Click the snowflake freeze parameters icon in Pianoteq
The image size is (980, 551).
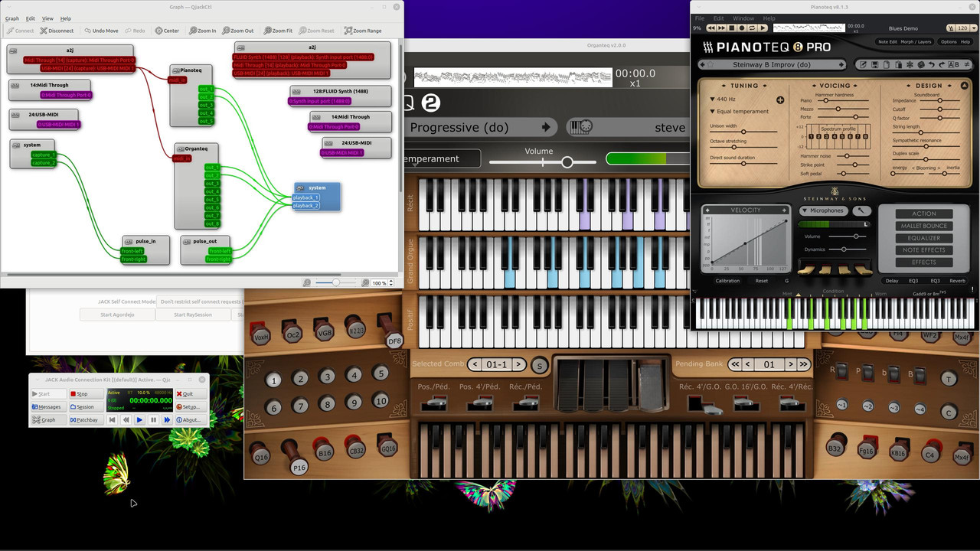coord(910,65)
